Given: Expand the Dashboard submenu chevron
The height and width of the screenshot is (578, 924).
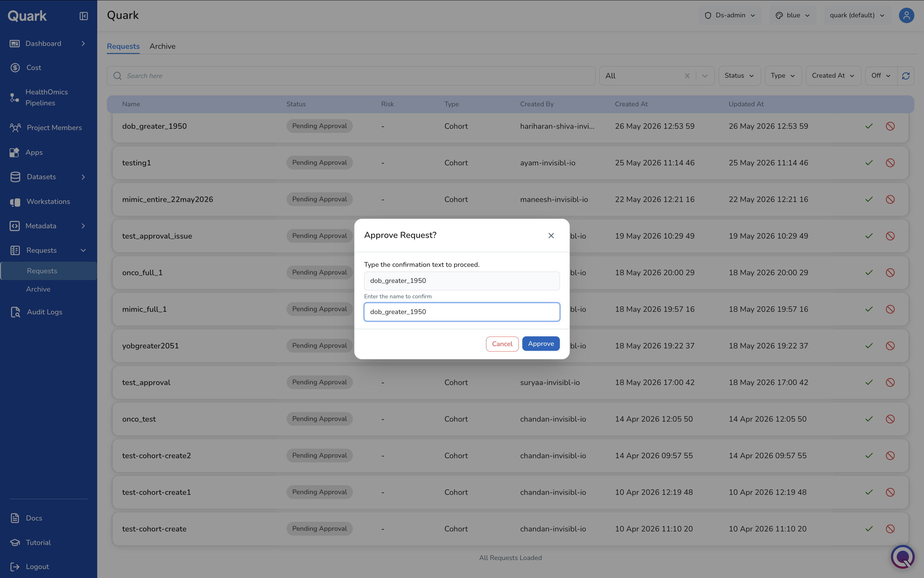Looking at the screenshot, I should pos(83,44).
